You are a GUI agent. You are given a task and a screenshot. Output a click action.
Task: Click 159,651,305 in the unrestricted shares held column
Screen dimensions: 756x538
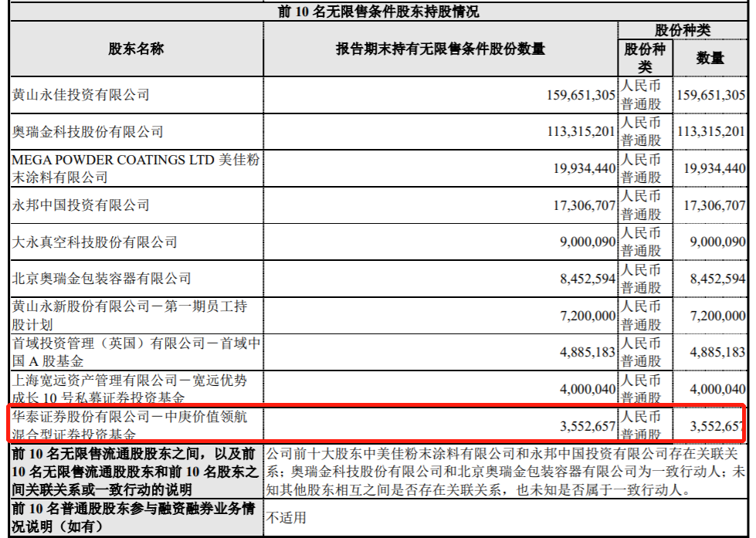[x=581, y=94]
